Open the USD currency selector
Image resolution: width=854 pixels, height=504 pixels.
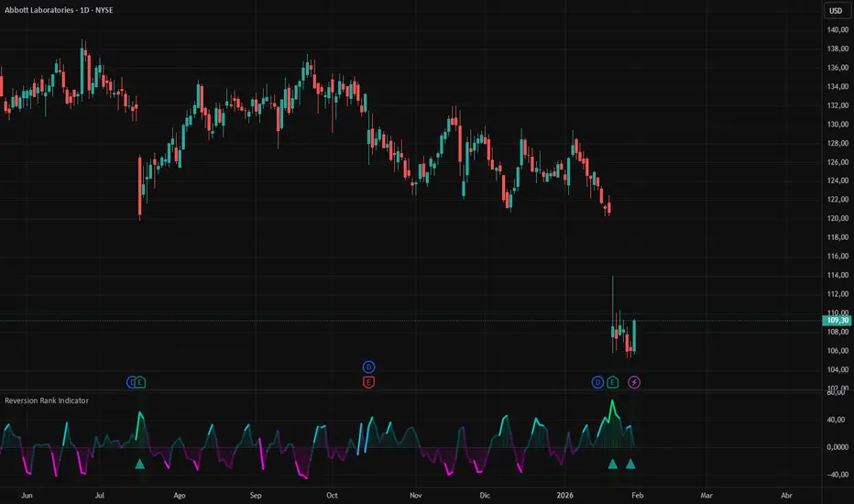click(836, 10)
